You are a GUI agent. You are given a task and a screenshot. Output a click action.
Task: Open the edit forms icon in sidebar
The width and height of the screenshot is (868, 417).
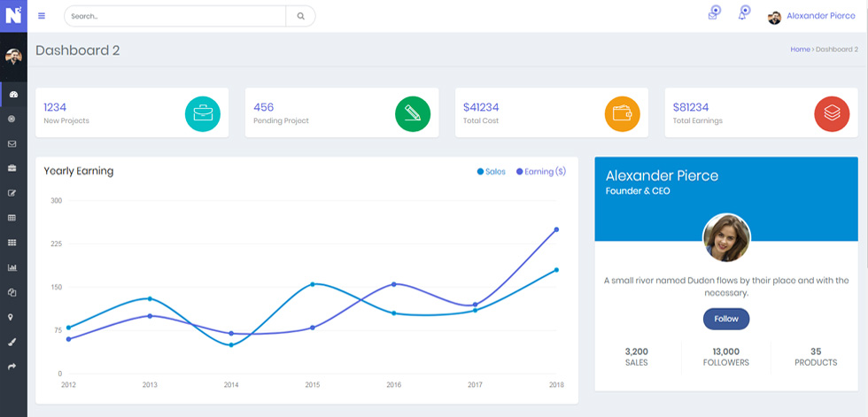click(x=12, y=193)
